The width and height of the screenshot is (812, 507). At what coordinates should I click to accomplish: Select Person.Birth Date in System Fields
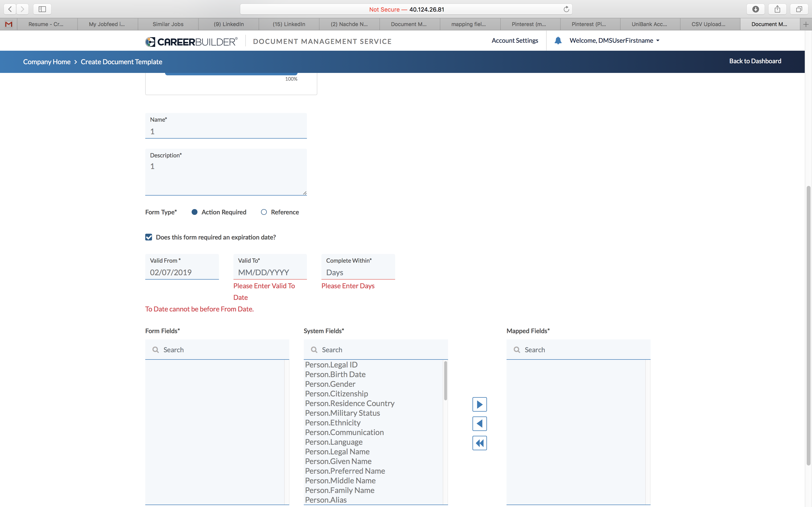[x=335, y=374]
